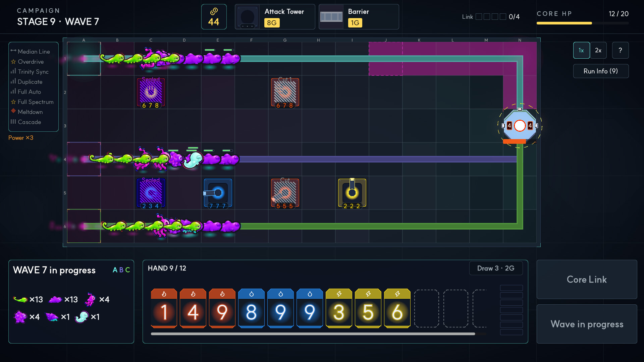Click the Draw 3 · 2G button
Screen dimensions: 644x362
click(x=496, y=268)
